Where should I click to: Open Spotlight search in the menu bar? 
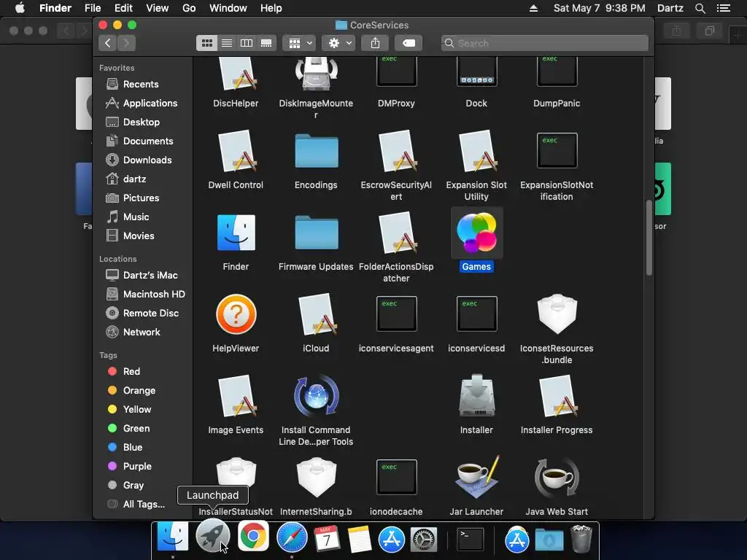tap(700, 8)
